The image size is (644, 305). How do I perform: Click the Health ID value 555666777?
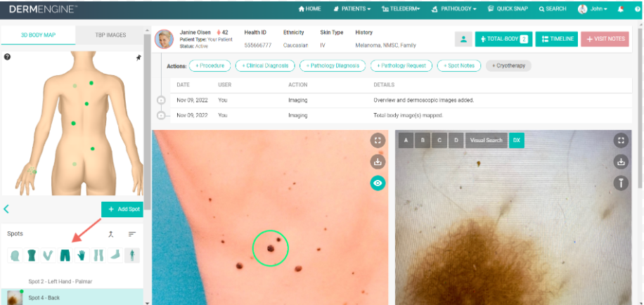pyautogui.click(x=257, y=46)
